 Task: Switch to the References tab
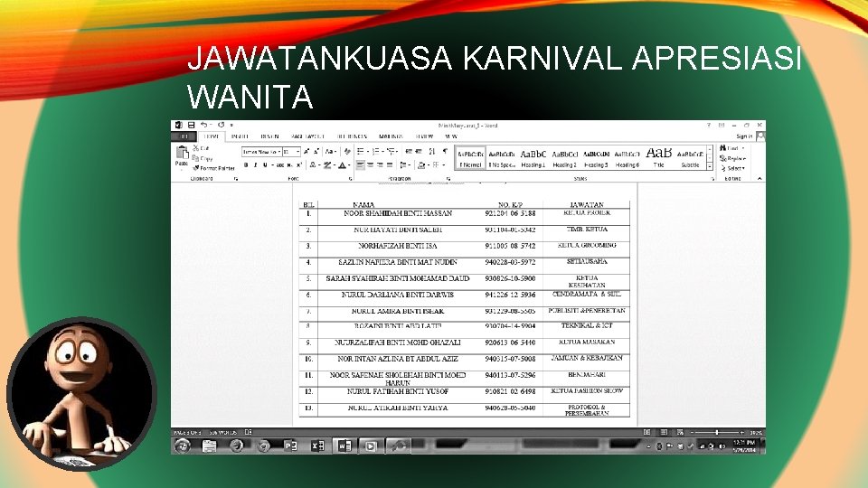tap(352, 136)
